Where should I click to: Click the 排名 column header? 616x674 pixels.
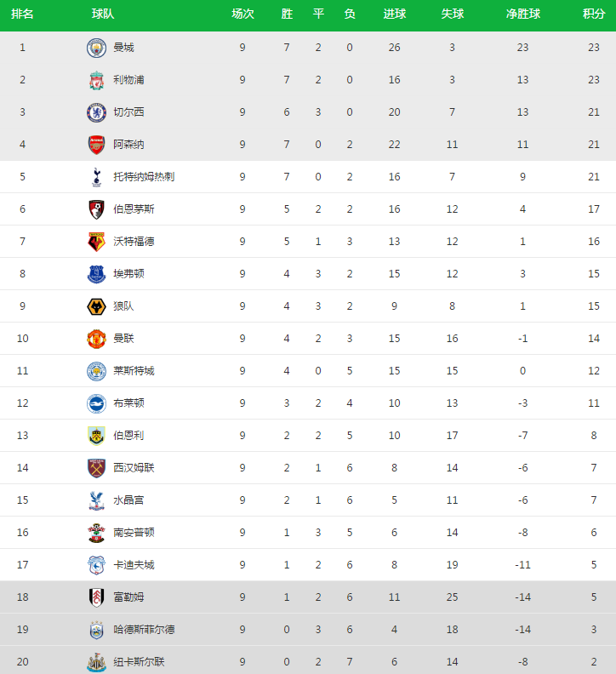coord(22,14)
